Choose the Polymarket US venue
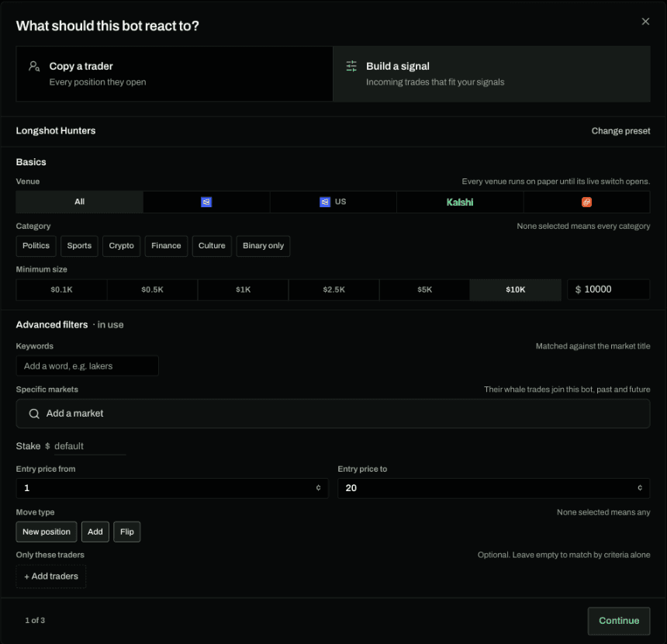Screen dimensions: 667x644 coord(333,202)
